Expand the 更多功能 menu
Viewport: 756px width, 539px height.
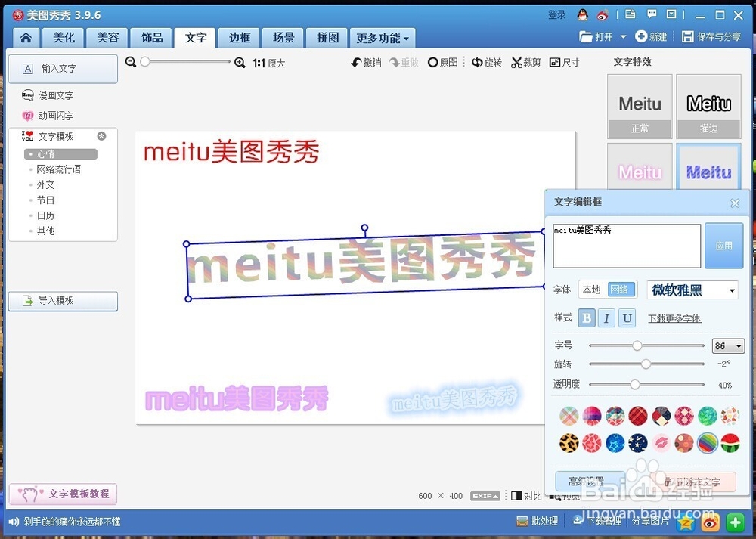(x=382, y=37)
